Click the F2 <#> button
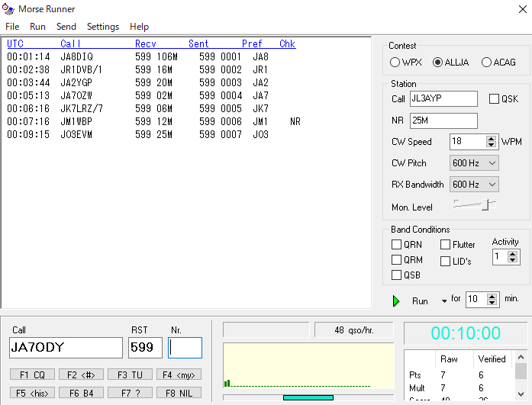This screenshot has width=532, height=405. coord(81,374)
